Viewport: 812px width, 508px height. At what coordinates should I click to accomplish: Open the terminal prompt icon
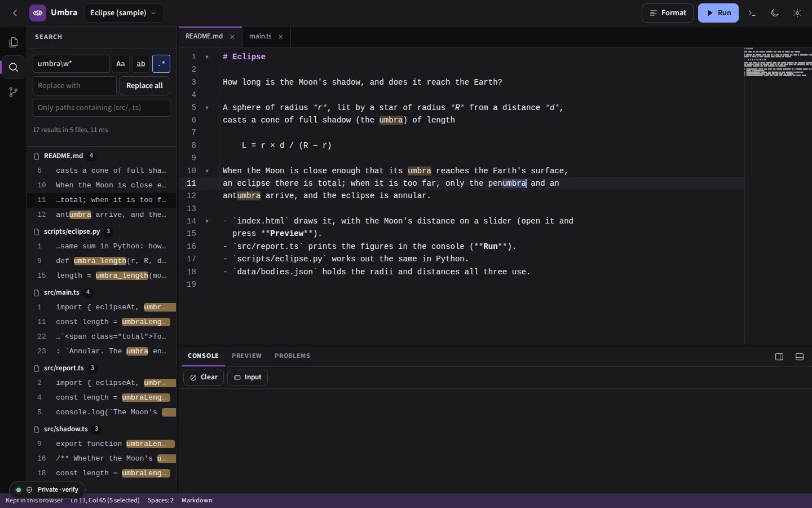tap(752, 13)
